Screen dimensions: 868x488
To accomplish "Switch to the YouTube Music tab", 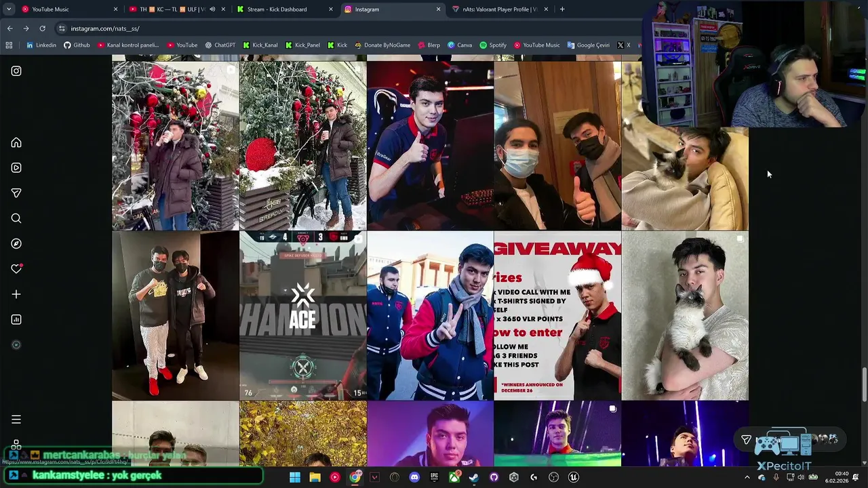I will point(68,9).
